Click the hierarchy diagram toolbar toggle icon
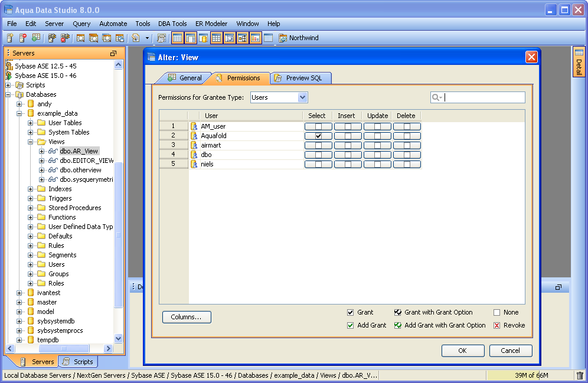The width and height of the screenshot is (588, 383). (x=242, y=38)
